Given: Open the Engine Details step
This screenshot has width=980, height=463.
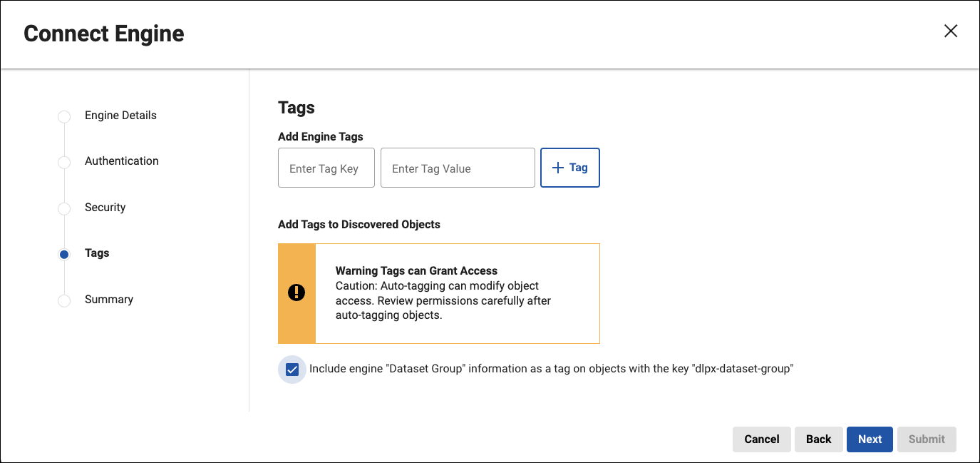Looking at the screenshot, I should point(120,116).
